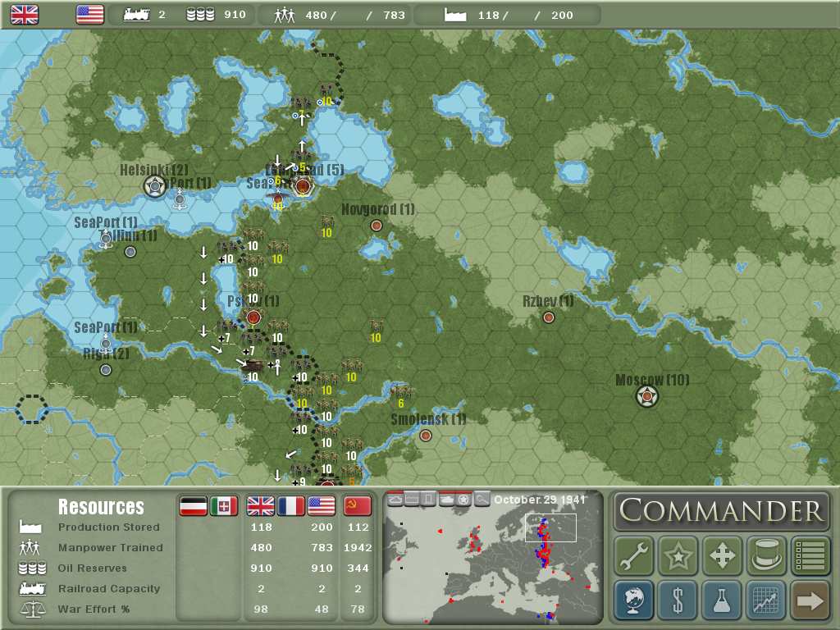This screenshot has width=840, height=630.
Task: Select the four-arrow move button
Action: 722,555
